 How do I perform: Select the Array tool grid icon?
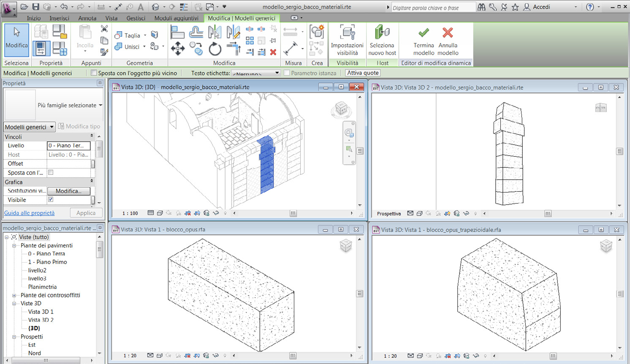(x=250, y=41)
